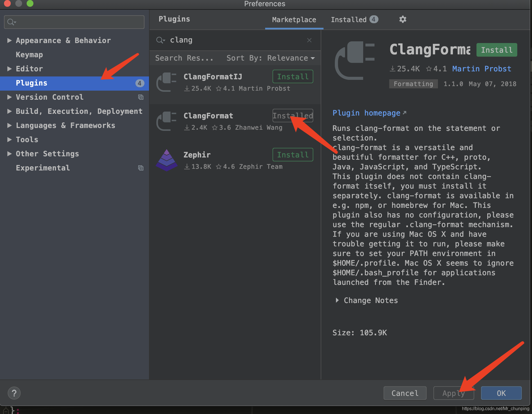The width and height of the screenshot is (532, 414).
Task: Click the Formatting category tag
Action: [413, 84]
